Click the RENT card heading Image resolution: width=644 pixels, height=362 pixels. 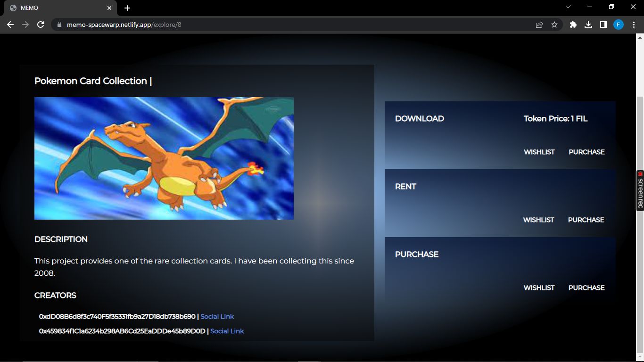coord(405,186)
